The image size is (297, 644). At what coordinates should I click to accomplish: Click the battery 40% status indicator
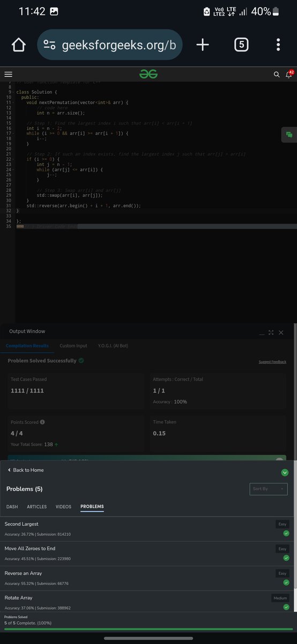pyautogui.click(x=264, y=11)
